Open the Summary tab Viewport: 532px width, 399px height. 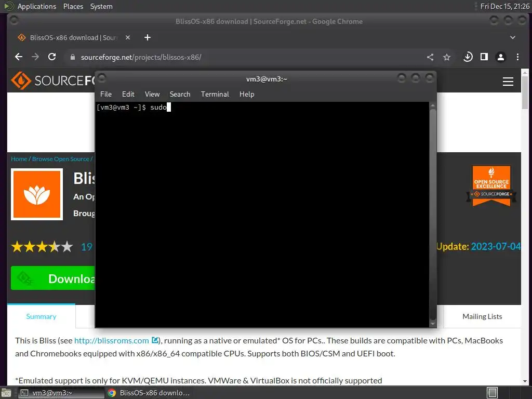(41, 316)
